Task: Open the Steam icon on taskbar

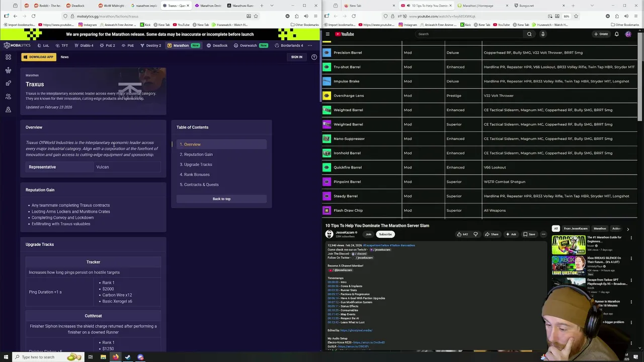Action: [128, 357]
